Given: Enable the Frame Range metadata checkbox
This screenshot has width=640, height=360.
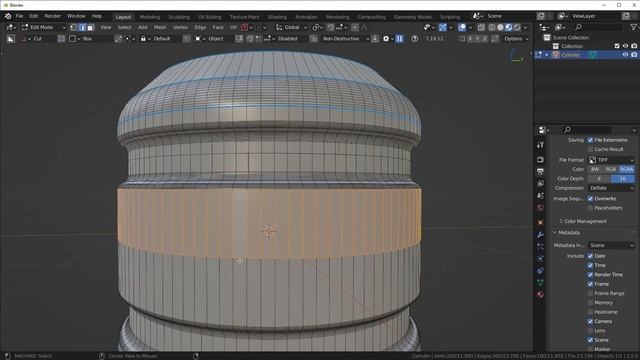Looking at the screenshot, I should (x=590, y=293).
